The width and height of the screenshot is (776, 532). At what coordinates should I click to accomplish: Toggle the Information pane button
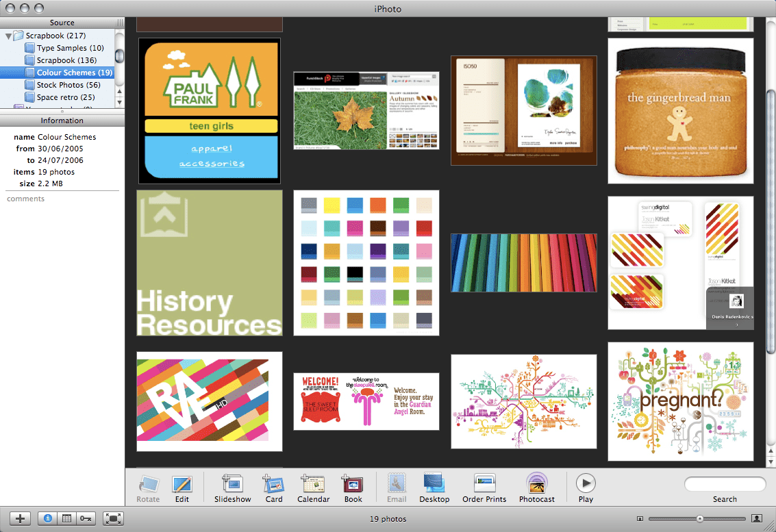(x=48, y=518)
